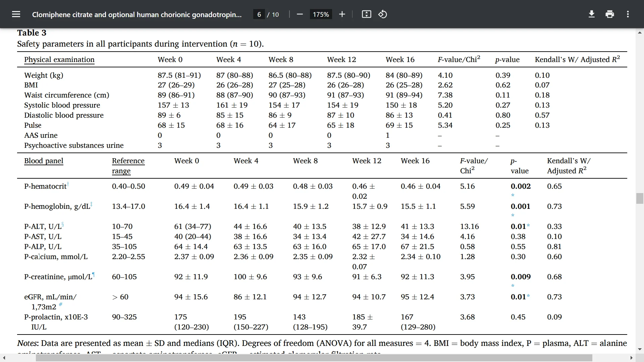The width and height of the screenshot is (644, 362).
Task: Click the scroll down arrow
Action: coord(640,349)
